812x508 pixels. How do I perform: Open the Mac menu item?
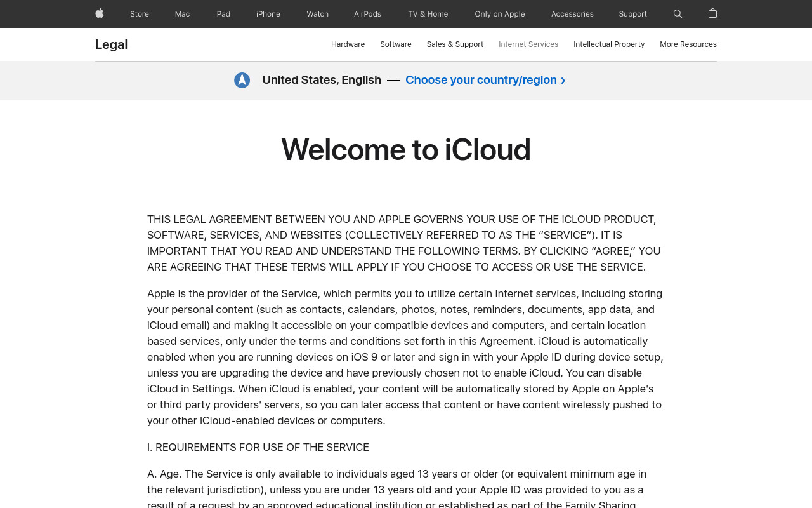pyautogui.click(x=182, y=14)
